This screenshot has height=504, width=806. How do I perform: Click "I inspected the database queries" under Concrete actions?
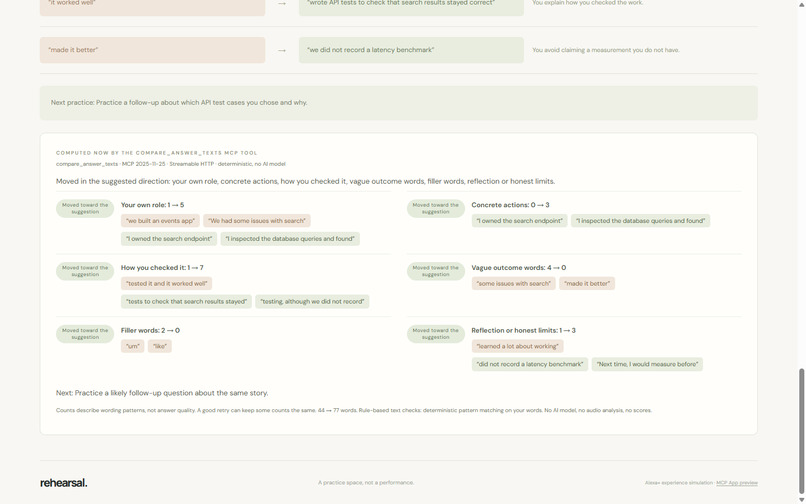(640, 221)
